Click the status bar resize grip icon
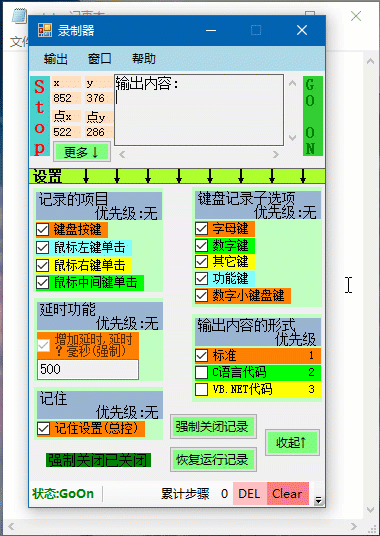 [318, 501]
